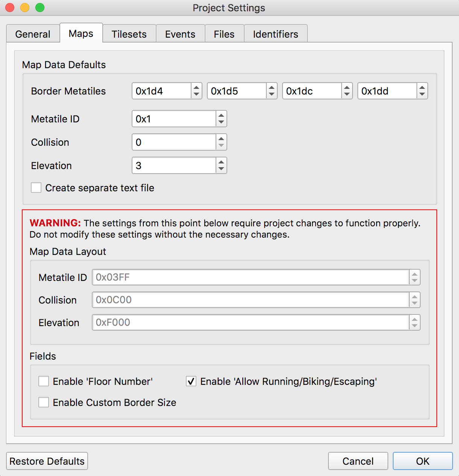
Task: Increase the default Metatile ID spinner
Action: (221, 116)
